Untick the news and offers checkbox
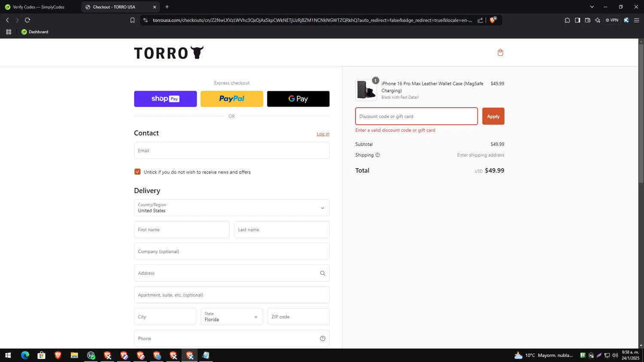644x362 pixels. pyautogui.click(x=137, y=172)
